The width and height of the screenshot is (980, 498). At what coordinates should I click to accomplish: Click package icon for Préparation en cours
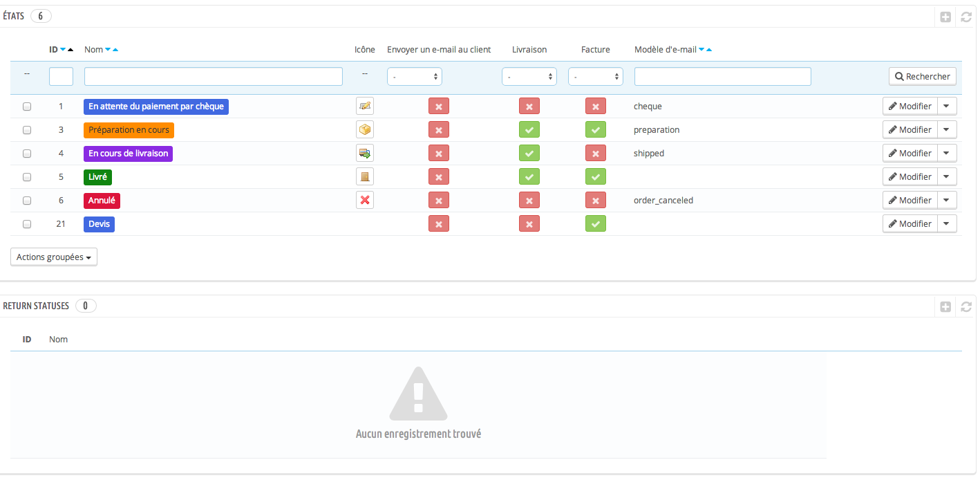(x=365, y=129)
